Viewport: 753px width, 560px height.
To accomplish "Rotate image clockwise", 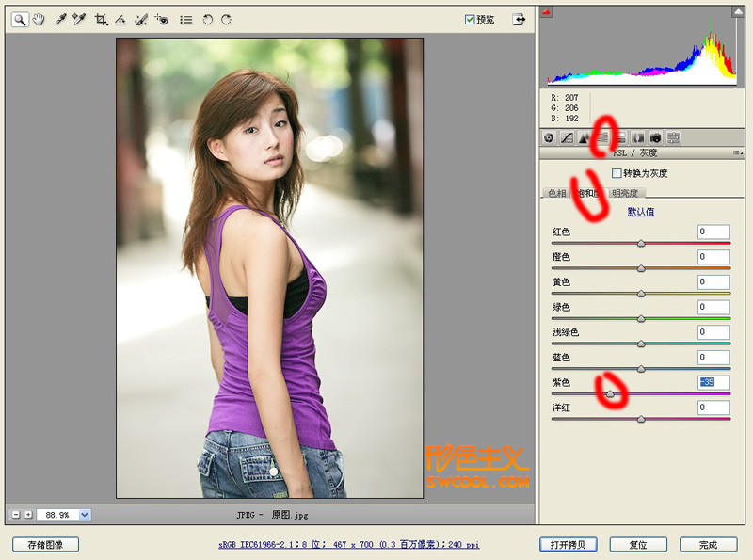I will [x=226, y=20].
